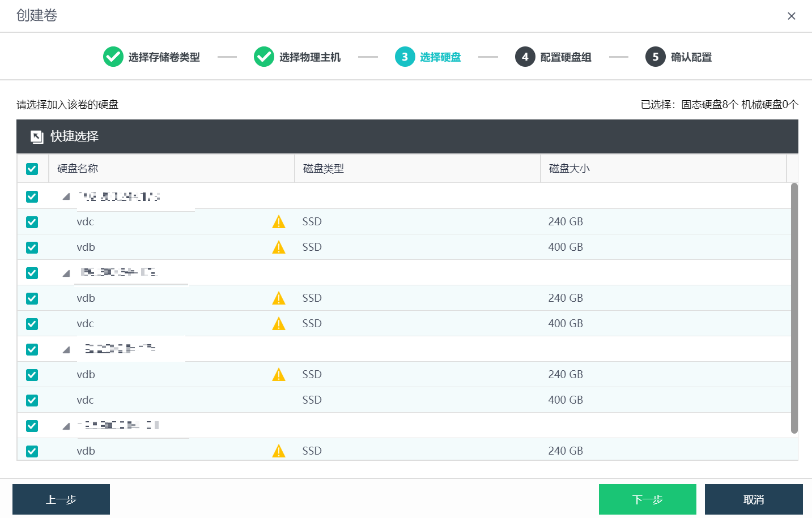Go to step label 选择存储卷类型
This screenshot has height=518, width=812.
[164, 57]
